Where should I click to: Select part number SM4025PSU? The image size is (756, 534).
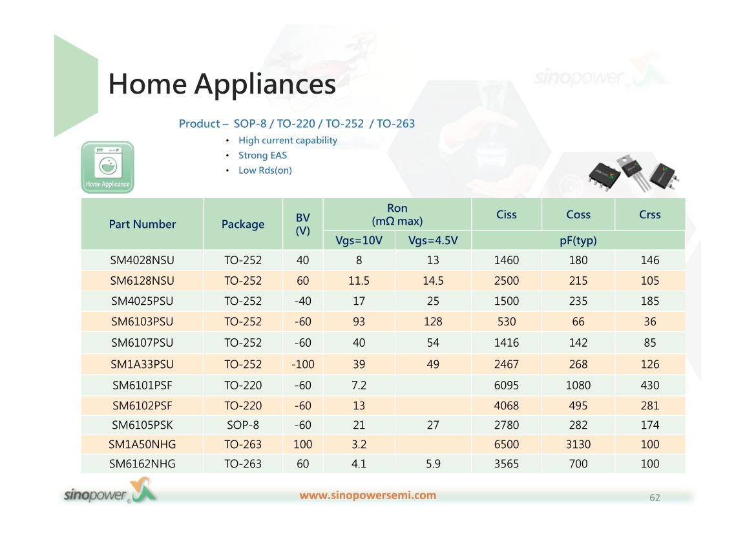pyautogui.click(x=142, y=301)
